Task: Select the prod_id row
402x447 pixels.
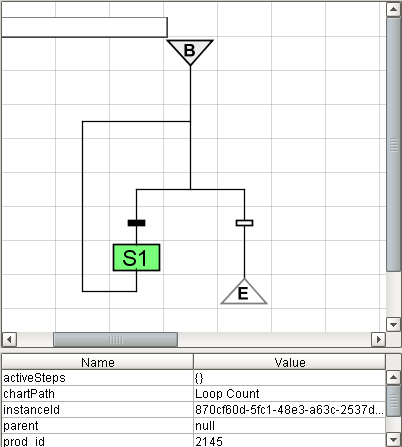Action: click(194, 441)
